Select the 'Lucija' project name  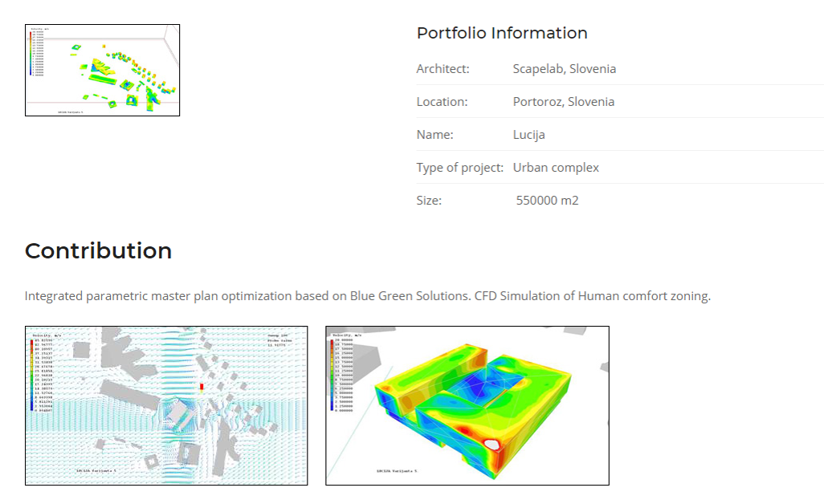(528, 135)
